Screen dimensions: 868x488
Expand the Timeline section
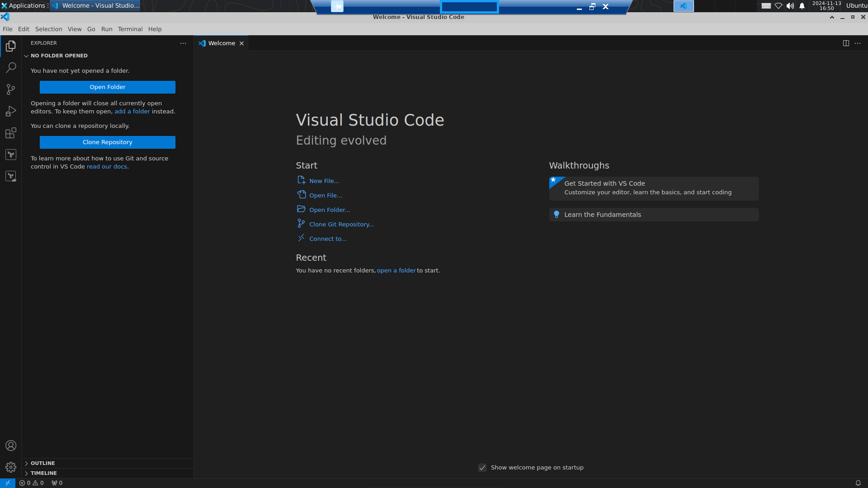point(43,473)
